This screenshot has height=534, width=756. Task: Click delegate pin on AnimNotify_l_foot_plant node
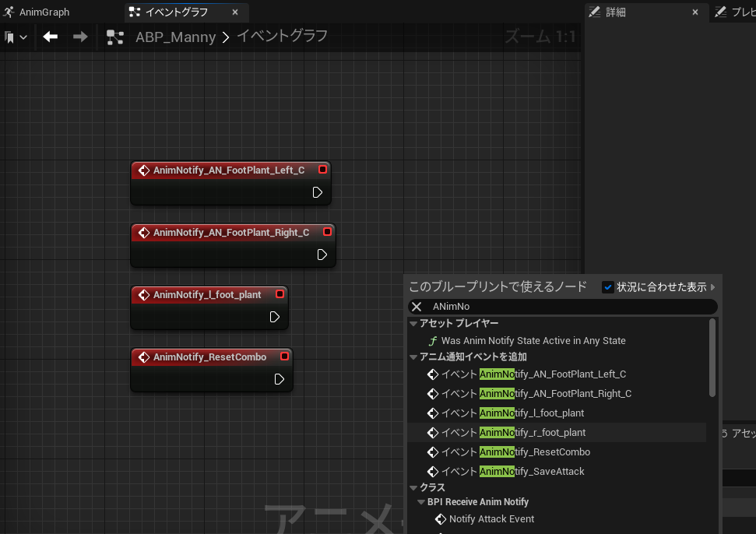click(280, 294)
